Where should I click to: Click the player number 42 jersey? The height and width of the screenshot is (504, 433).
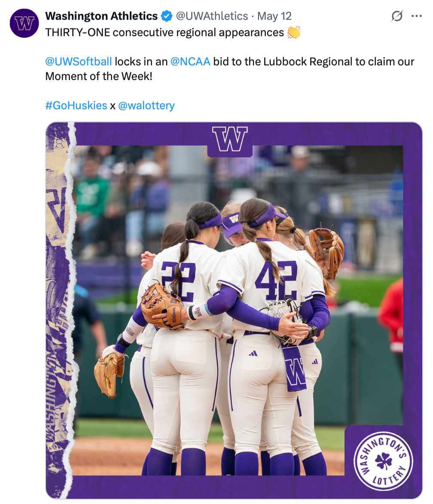(x=277, y=280)
